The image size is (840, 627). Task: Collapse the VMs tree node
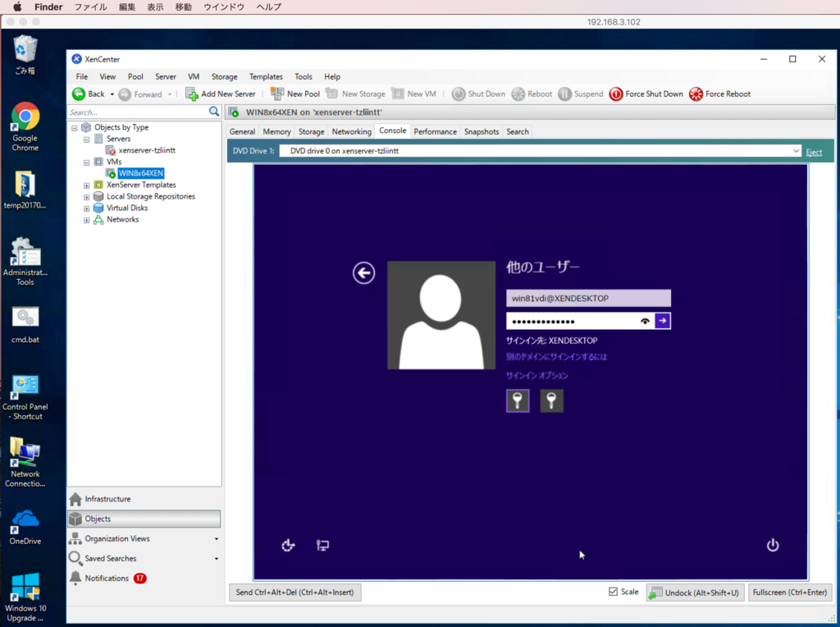pyautogui.click(x=86, y=162)
